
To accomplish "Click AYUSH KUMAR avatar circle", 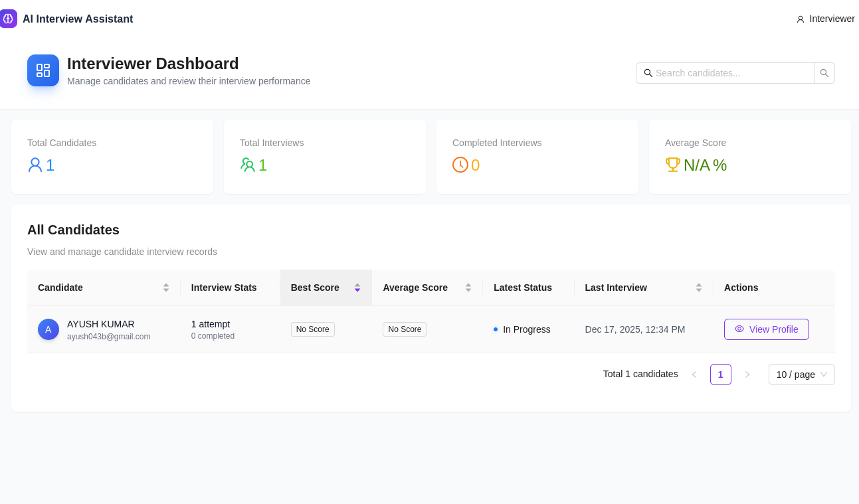I will 48,329.
